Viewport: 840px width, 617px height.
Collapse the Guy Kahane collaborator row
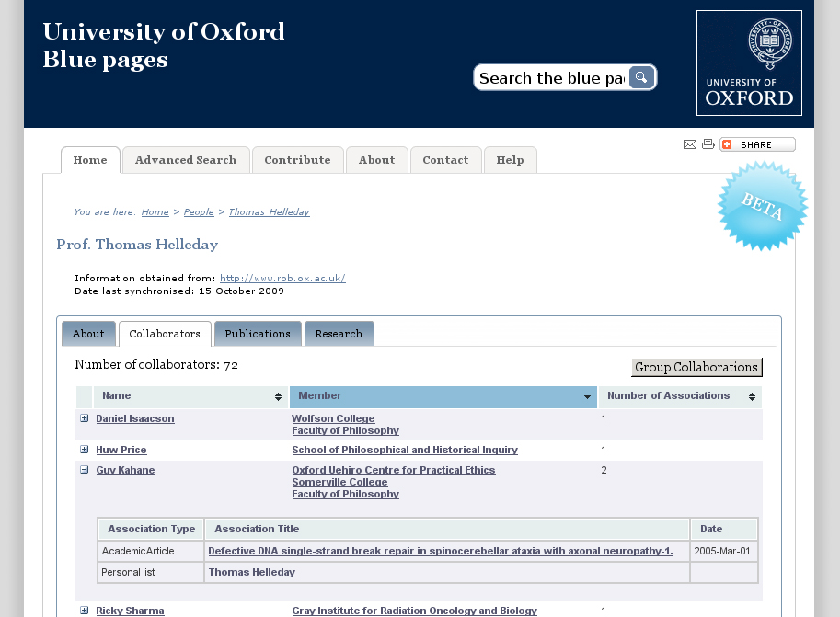pos(84,469)
